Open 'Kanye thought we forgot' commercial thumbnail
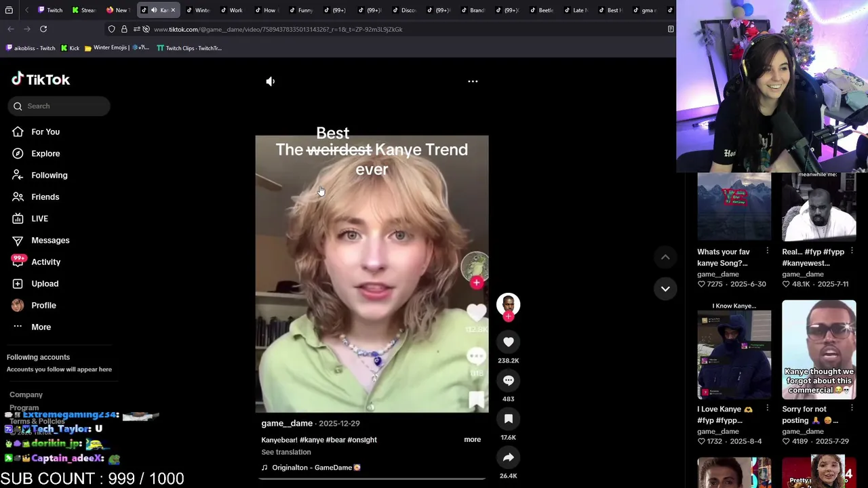 819,349
